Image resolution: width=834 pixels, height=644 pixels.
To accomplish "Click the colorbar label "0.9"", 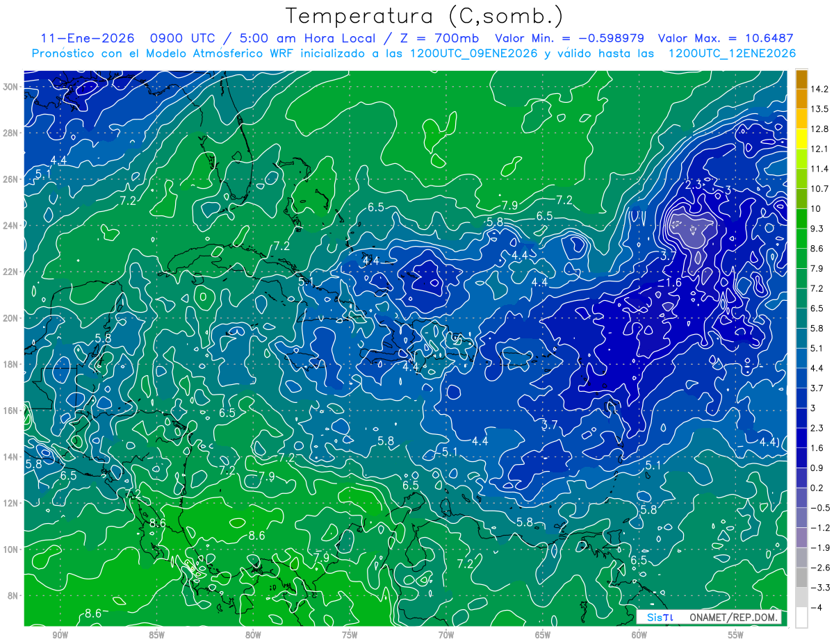I will pos(817,468).
